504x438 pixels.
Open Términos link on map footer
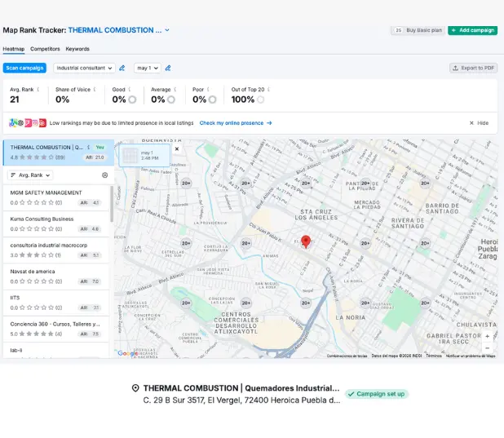click(434, 356)
